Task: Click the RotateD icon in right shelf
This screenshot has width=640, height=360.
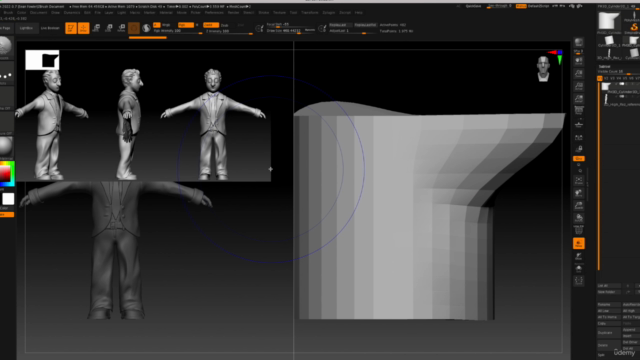Action: [578, 218]
